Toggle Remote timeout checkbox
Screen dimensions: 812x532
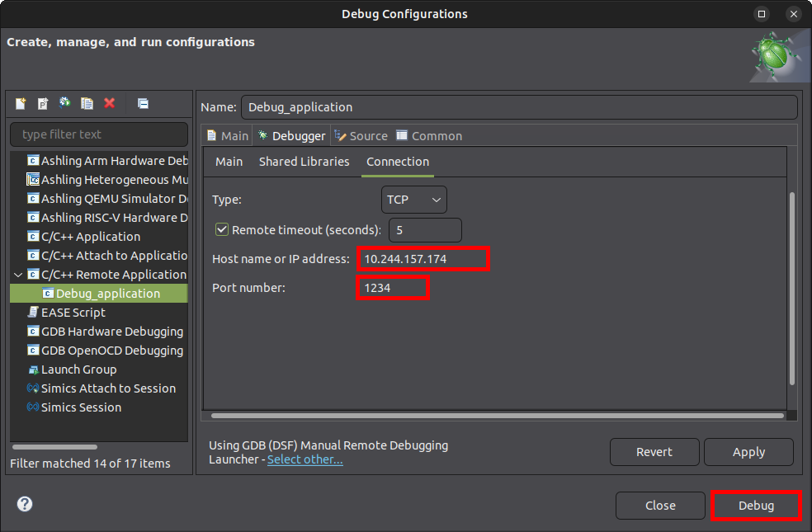pyautogui.click(x=222, y=229)
